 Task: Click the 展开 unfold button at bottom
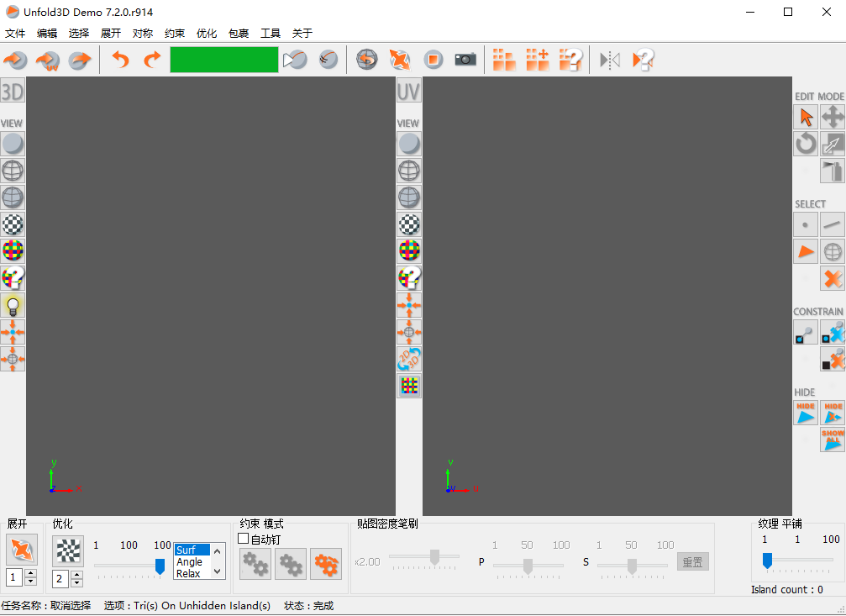tap(22, 550)
